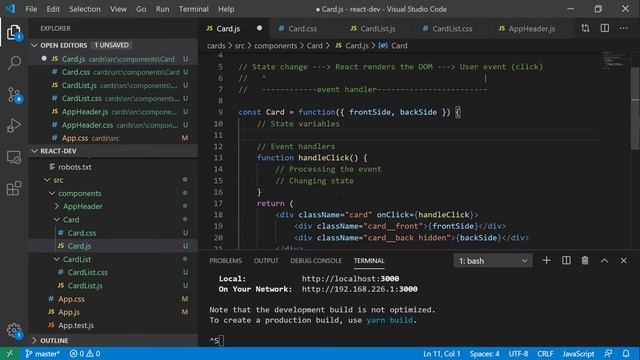Image resolution: width=640 pixels, height=360 pixels.
Task: Split the terminal panel
Action: (566, 260)
